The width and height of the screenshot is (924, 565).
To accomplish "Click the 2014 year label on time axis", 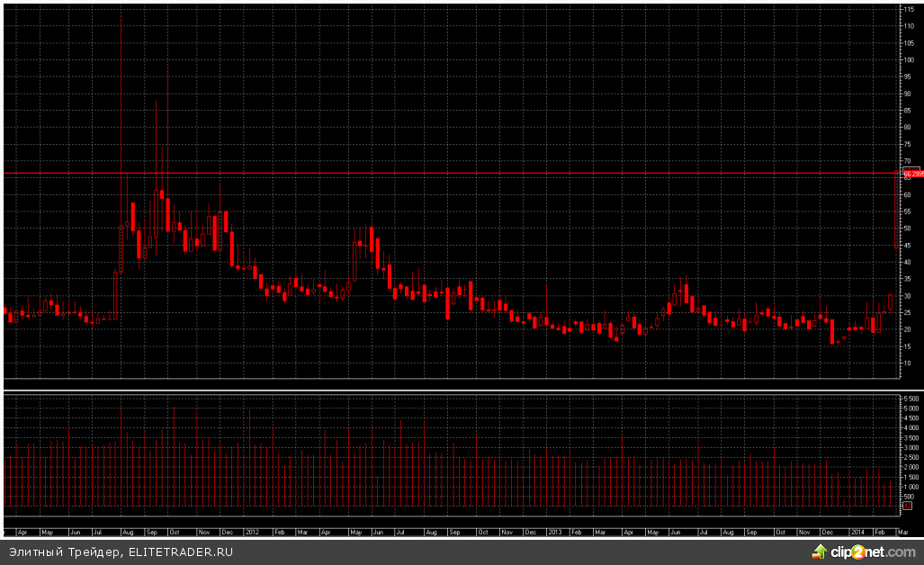I will pos(857,532).
